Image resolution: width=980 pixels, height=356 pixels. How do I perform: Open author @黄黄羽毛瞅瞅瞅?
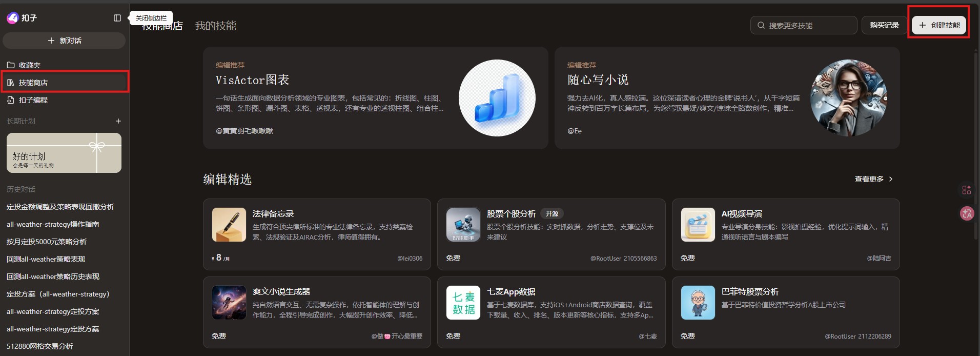pyautogui.click(x=244, y=131)
